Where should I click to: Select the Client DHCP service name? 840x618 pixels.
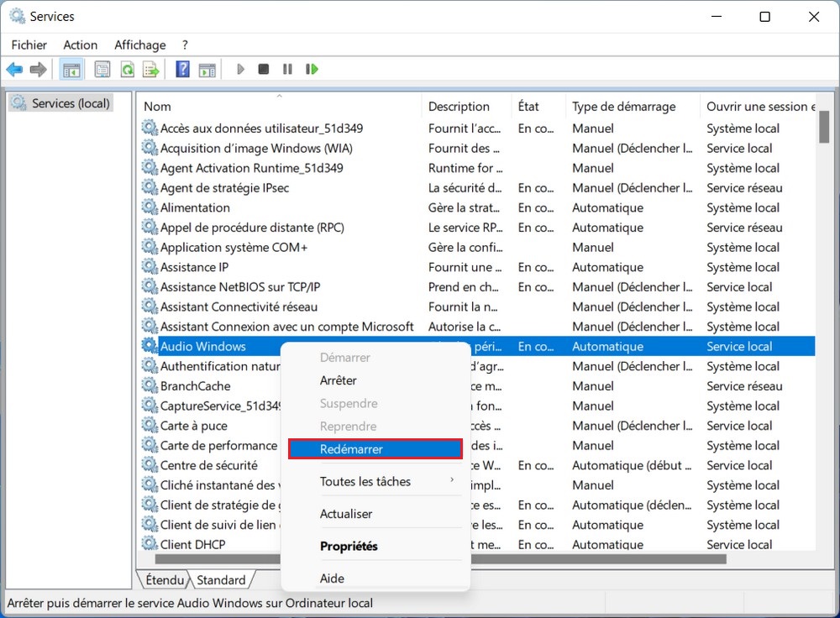tap(193, 544)
